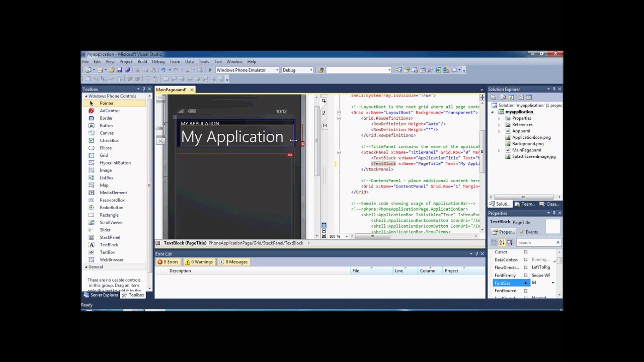
Task: Clear the Properties search box
Action: 557,243
